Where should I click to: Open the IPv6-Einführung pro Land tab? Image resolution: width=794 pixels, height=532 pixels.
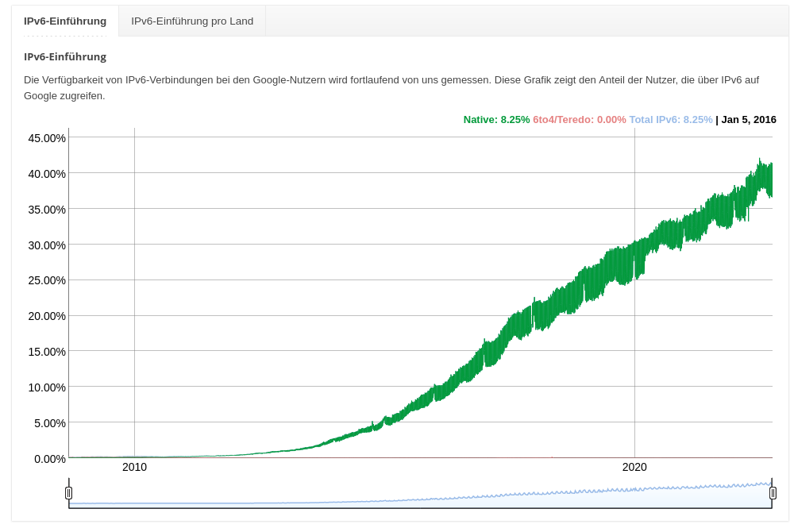point(192,21)
